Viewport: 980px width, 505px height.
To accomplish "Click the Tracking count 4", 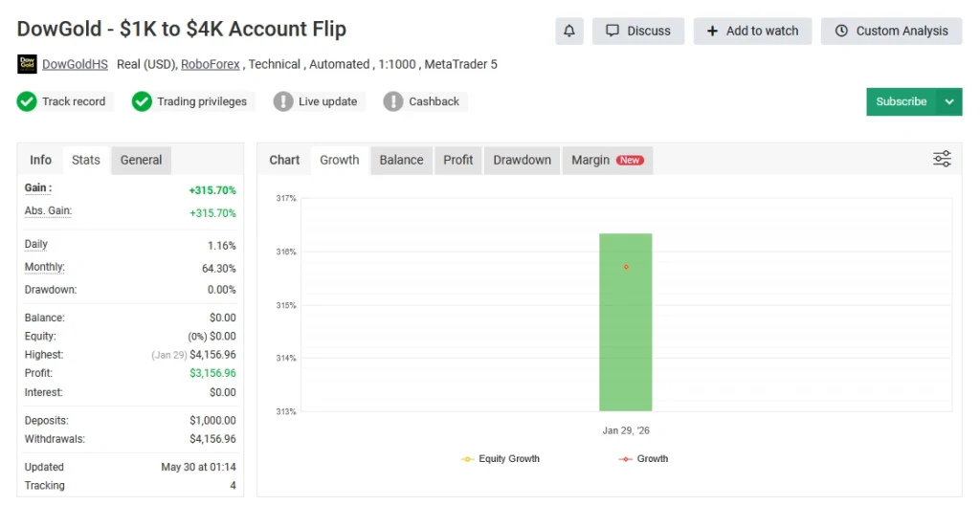I will 234,486.
